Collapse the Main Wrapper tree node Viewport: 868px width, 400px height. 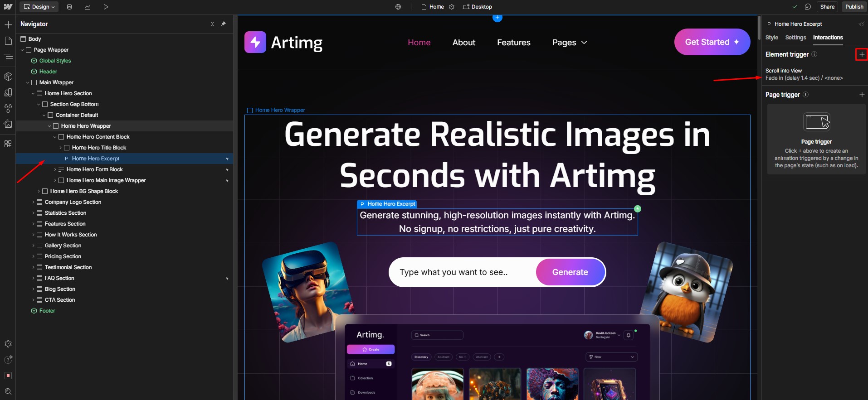[x=28, y=82]
